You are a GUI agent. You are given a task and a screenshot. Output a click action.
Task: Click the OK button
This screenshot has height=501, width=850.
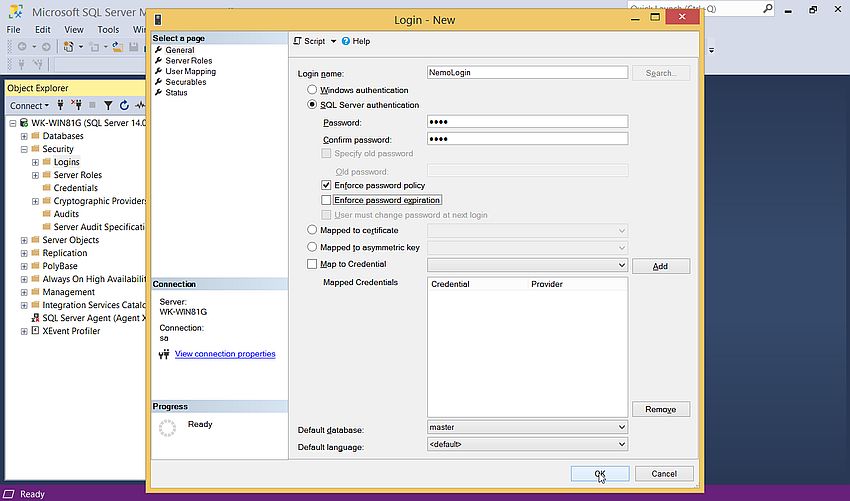point(600,474)
